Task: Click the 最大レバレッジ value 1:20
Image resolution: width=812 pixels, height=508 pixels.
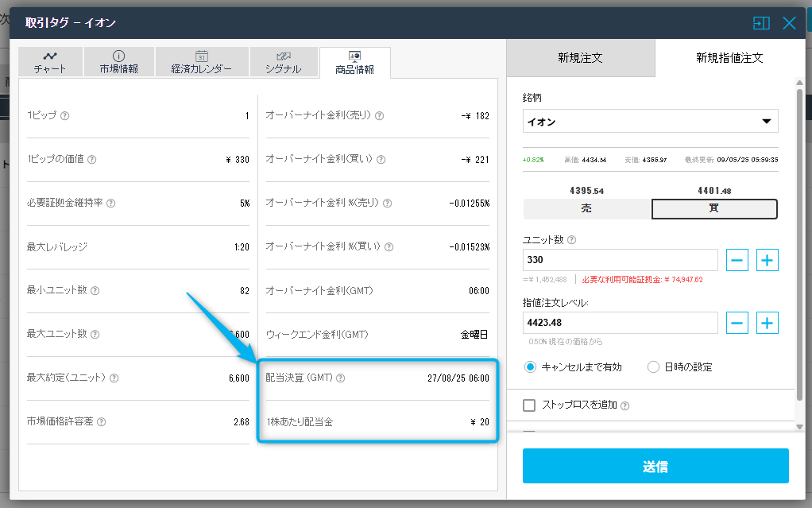Action: coord(242,247)
